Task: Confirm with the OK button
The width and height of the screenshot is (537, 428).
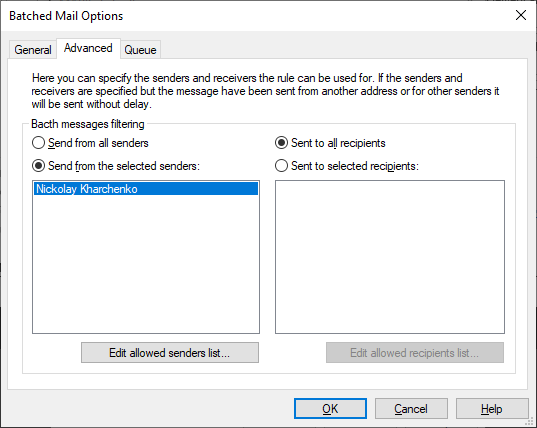Action: pos(330,408)
